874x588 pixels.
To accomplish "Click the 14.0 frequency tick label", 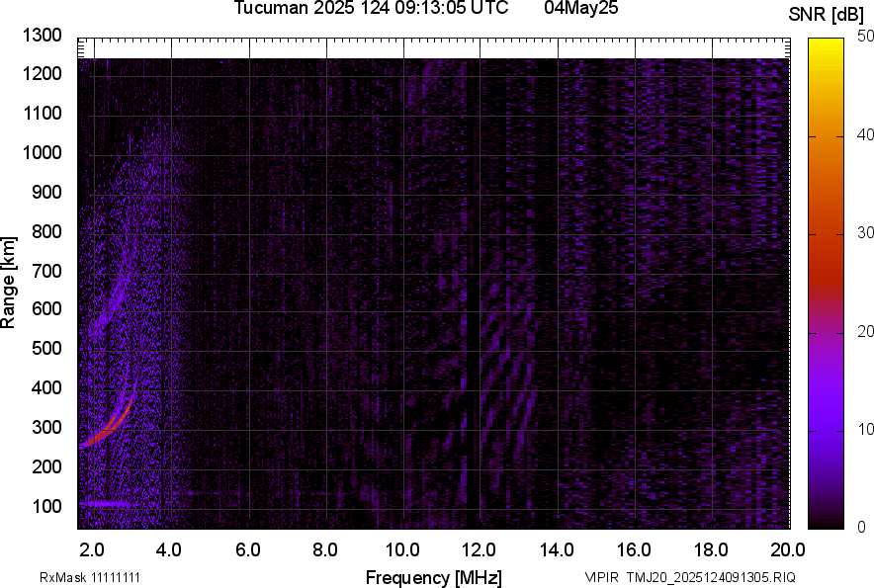I will click(557, 550).
